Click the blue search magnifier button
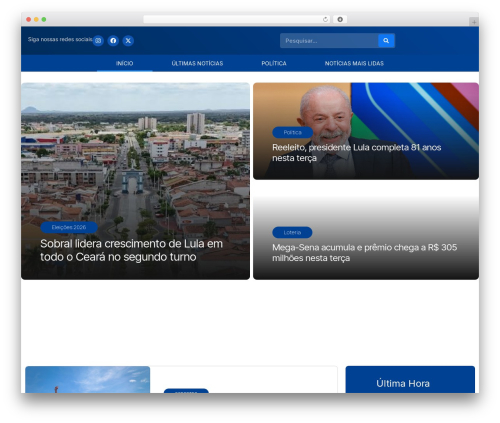500x423 pixels. 386,41
